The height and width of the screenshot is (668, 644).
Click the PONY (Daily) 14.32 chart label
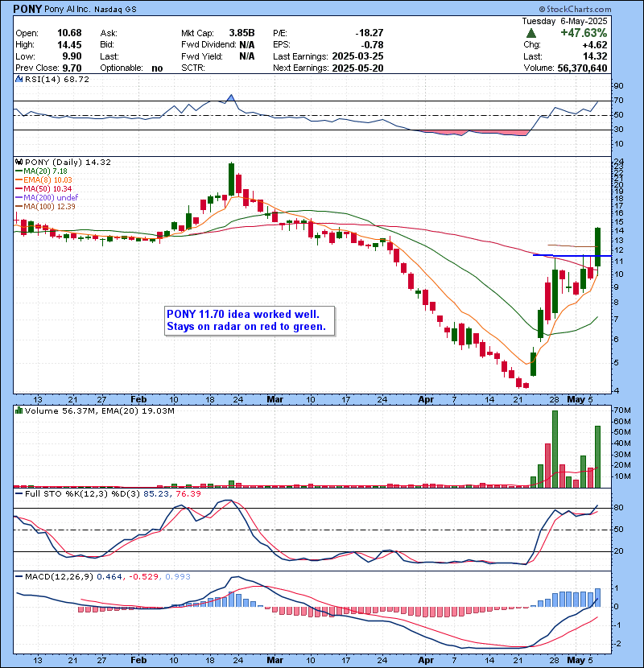pyautogui.click(x=68, y=163)
